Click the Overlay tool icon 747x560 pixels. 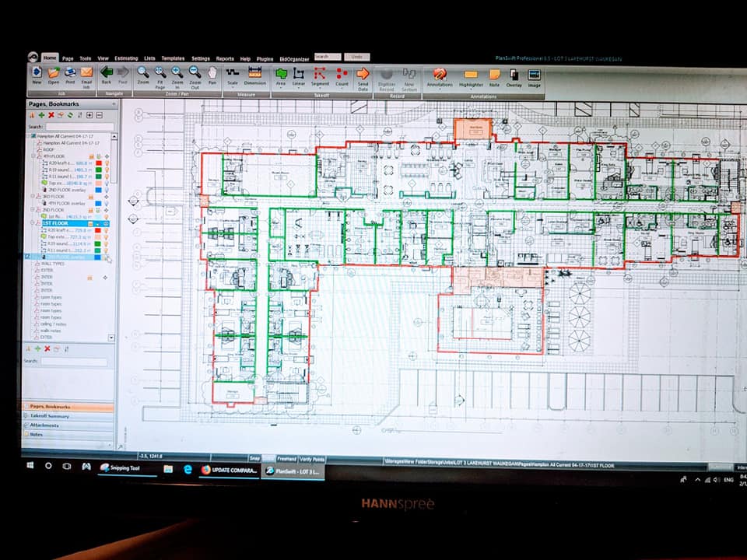(x=514, y=75)
